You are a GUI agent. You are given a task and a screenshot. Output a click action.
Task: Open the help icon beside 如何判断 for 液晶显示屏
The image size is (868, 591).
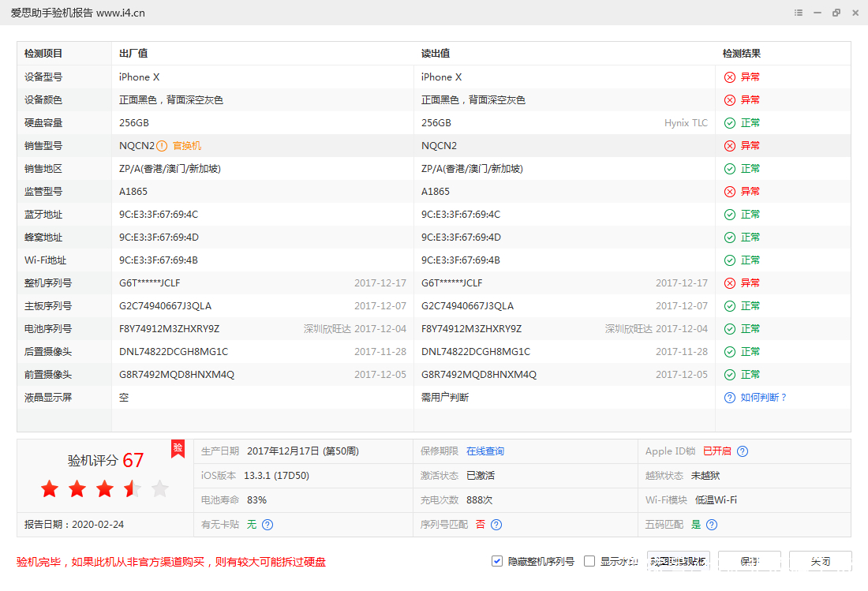729,397
